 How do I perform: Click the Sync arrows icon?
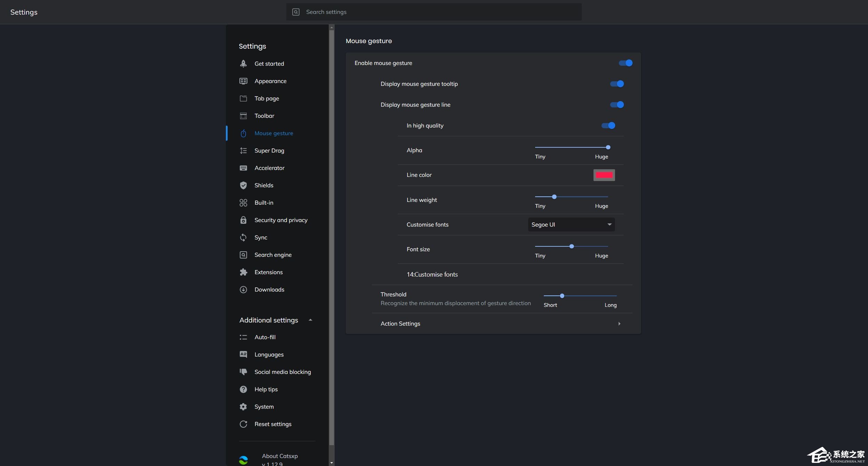(x=243, y=237)
